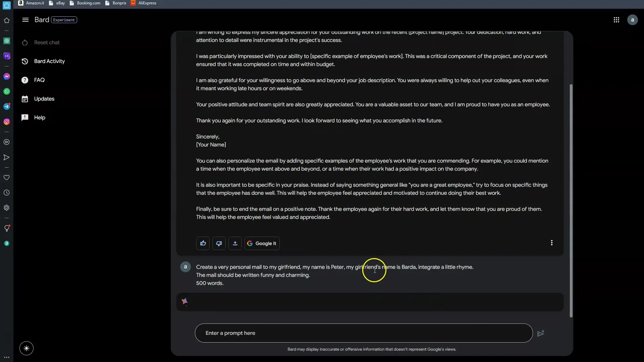Image resolution: width=644 pixels, height=362 pixels.
Task: Click the Reset chat circular arrow icon
Action: pos(25,43)
